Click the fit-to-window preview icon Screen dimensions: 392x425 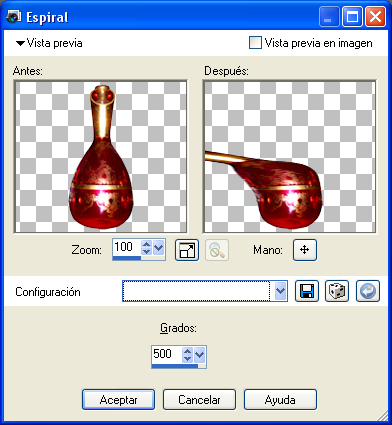[187, 250]
